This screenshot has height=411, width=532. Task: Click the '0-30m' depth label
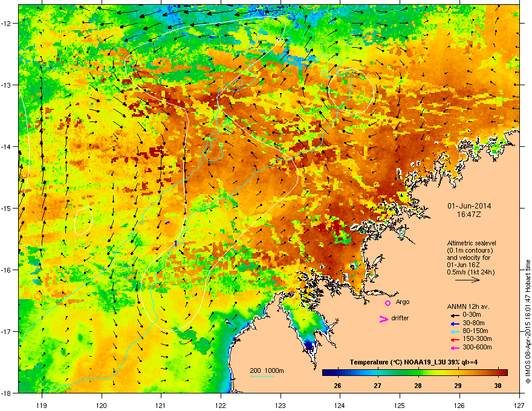click(x=472, y=315)
